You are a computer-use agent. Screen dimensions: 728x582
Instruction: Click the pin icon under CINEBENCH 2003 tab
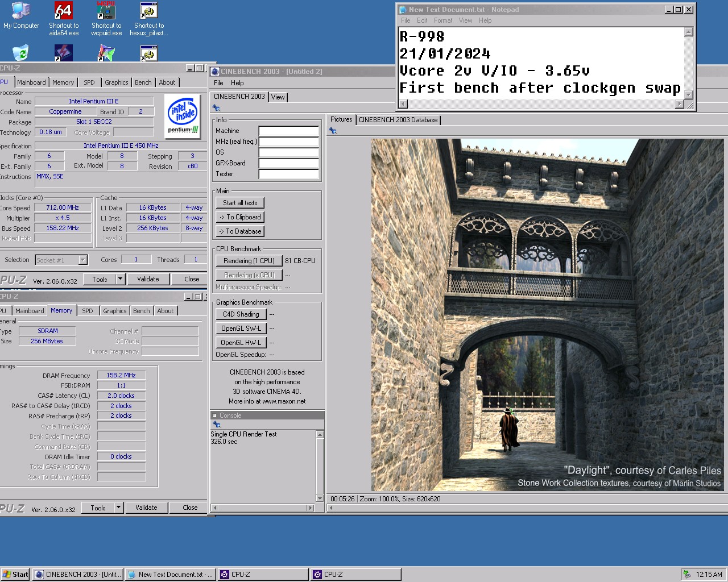[216, 107]
